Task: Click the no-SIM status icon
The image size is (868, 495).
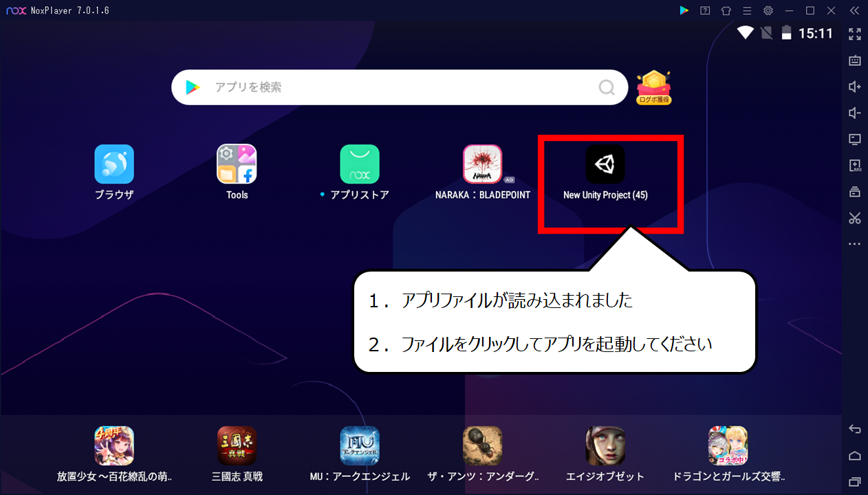Action: coord(767,32)
